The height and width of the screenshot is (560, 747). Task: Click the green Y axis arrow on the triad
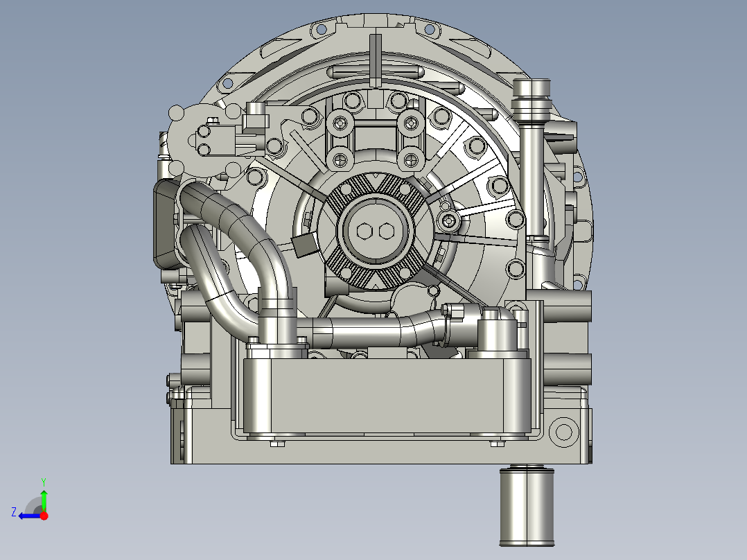pyautogui.click(x=44, y=500)
